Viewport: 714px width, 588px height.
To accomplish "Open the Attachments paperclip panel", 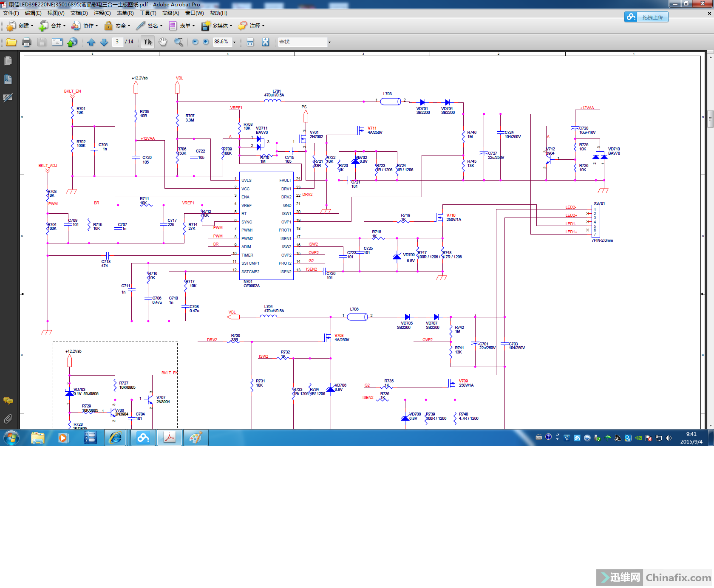I will 8,419.
